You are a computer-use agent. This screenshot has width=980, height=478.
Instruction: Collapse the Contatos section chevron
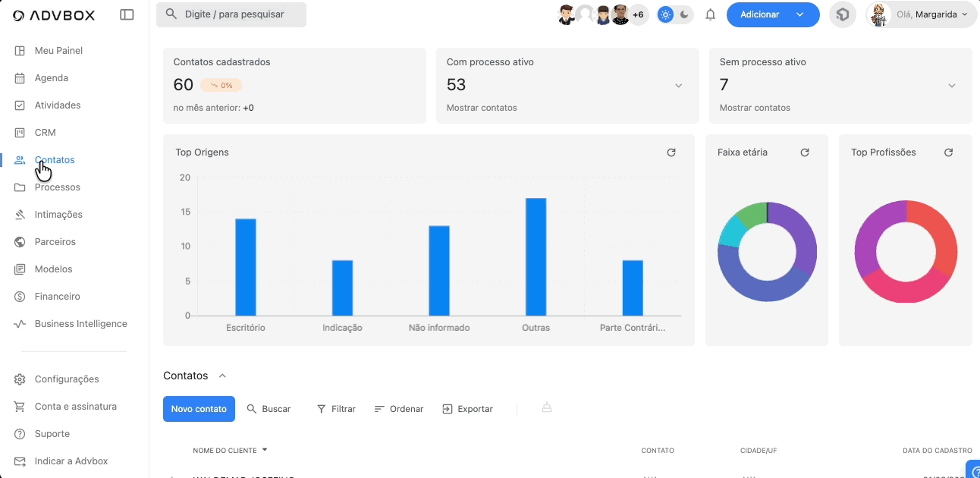(222, 376)
